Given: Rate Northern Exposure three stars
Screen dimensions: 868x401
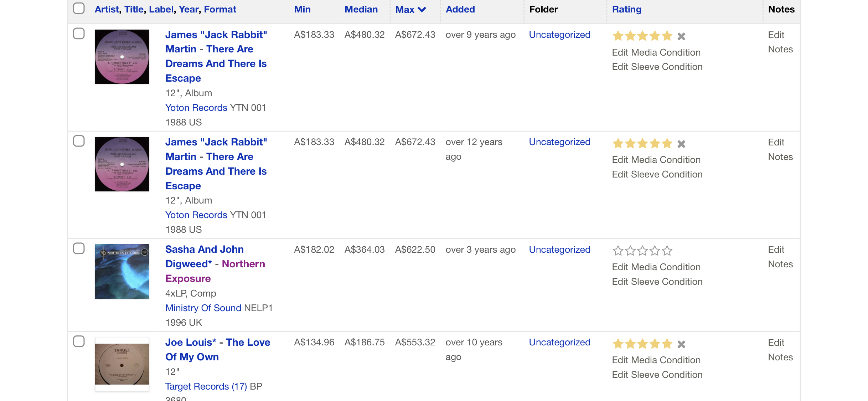Looking at the screenshot, I should (x=642, y=251).
